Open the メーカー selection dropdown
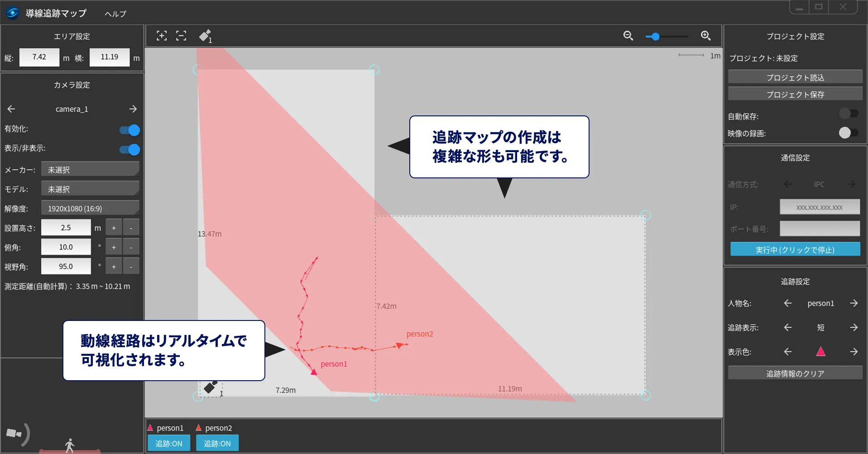 [x=90, y=169]
